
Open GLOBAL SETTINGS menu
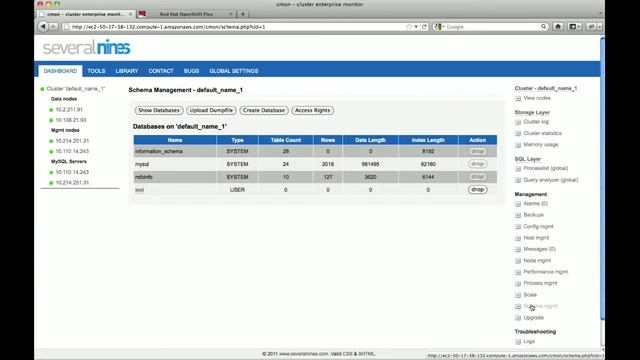(234, 71)
